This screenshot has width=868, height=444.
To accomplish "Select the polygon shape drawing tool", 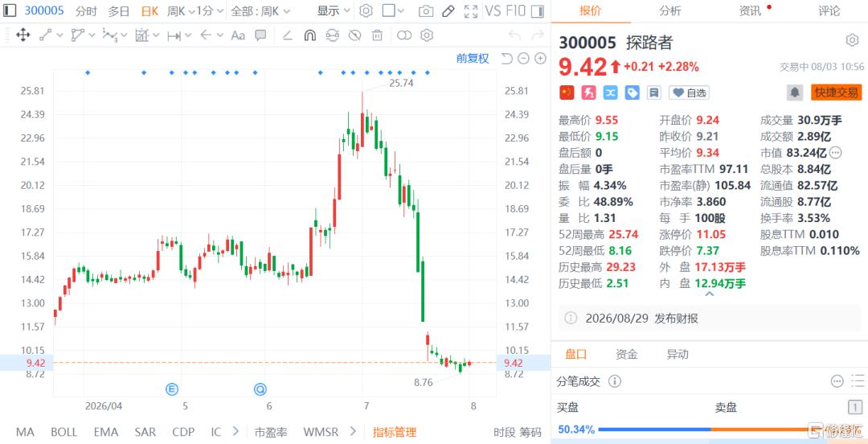I will coord(77,35).
